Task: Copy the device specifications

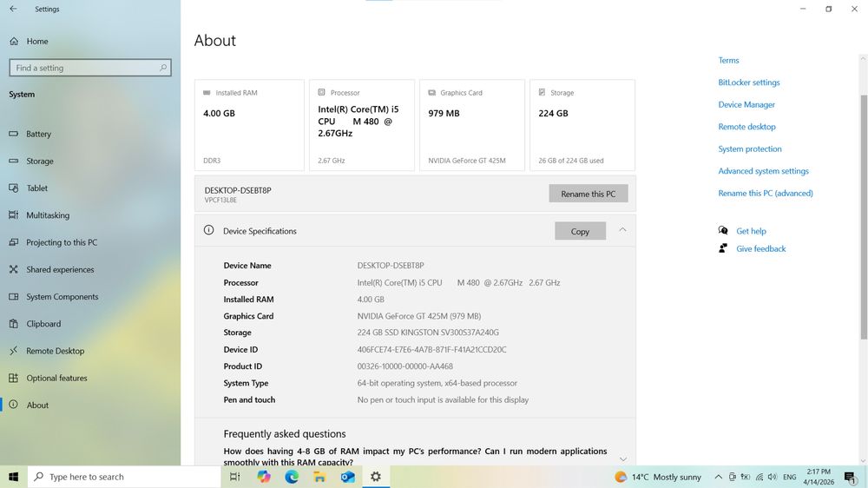Action: 580,232
